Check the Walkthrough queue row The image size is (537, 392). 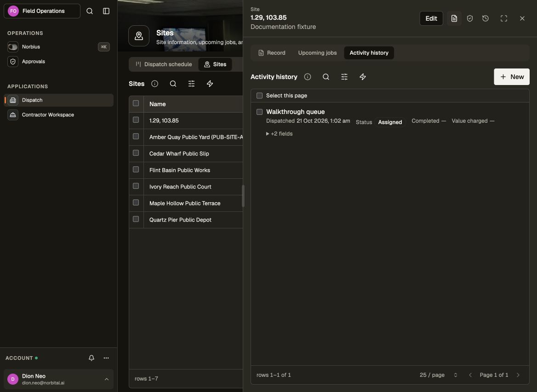260,112
